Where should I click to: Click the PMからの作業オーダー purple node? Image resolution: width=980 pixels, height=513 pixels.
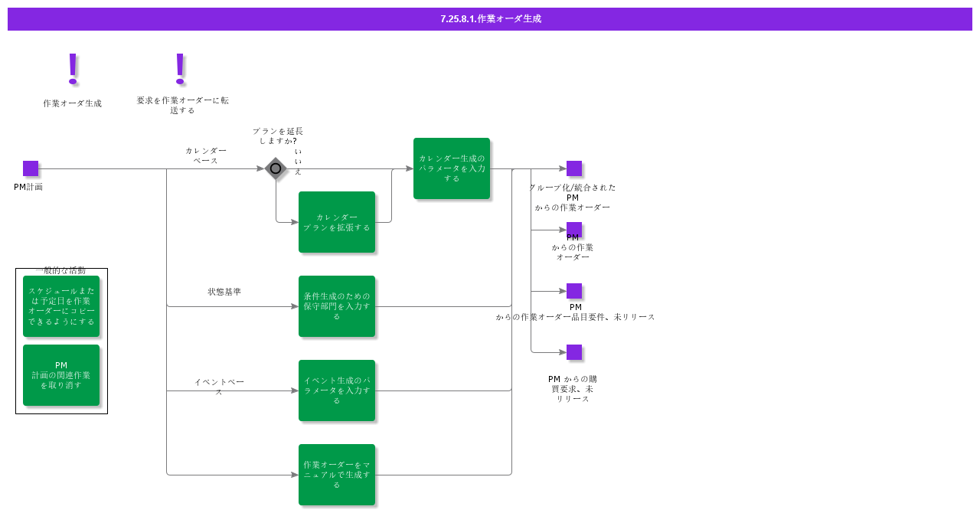click(573, 229)
